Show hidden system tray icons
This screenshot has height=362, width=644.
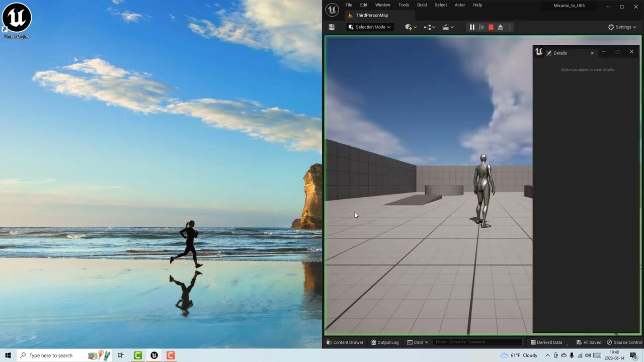point(548,355)
